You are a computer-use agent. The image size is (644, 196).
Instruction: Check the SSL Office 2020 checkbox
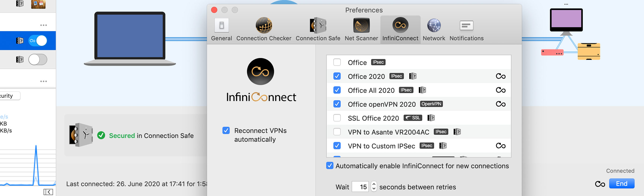(x=337, y=118)
